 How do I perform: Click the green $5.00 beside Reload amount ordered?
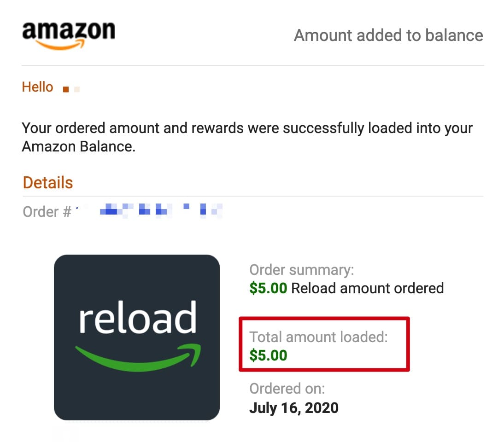pyautogui.click(x=268, y=288)
